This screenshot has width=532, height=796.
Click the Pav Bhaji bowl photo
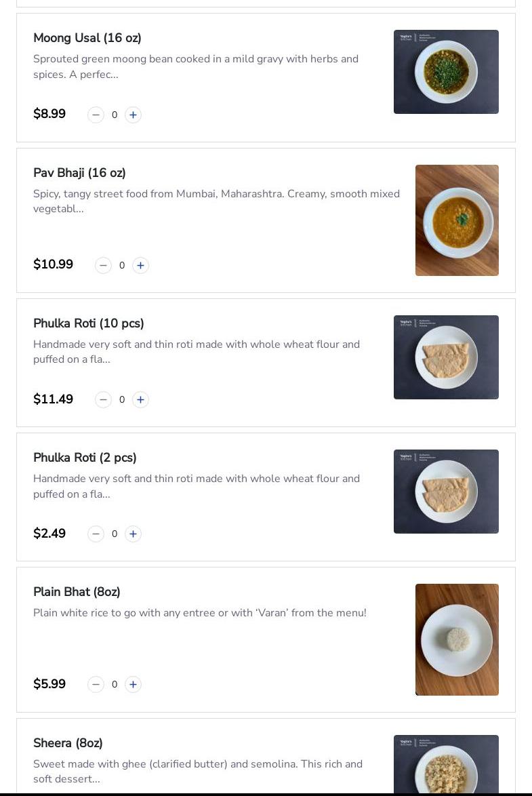pos(457,220)
